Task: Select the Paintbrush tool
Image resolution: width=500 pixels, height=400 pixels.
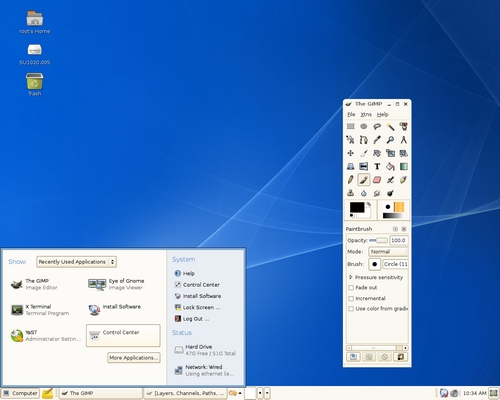Action: click(x=364, y=180)
